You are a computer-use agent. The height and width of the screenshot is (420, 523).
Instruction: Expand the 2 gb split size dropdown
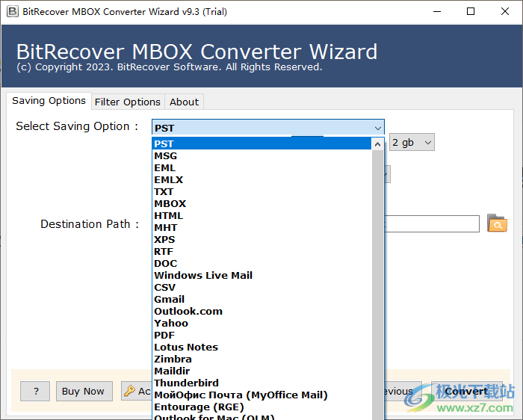412,143
